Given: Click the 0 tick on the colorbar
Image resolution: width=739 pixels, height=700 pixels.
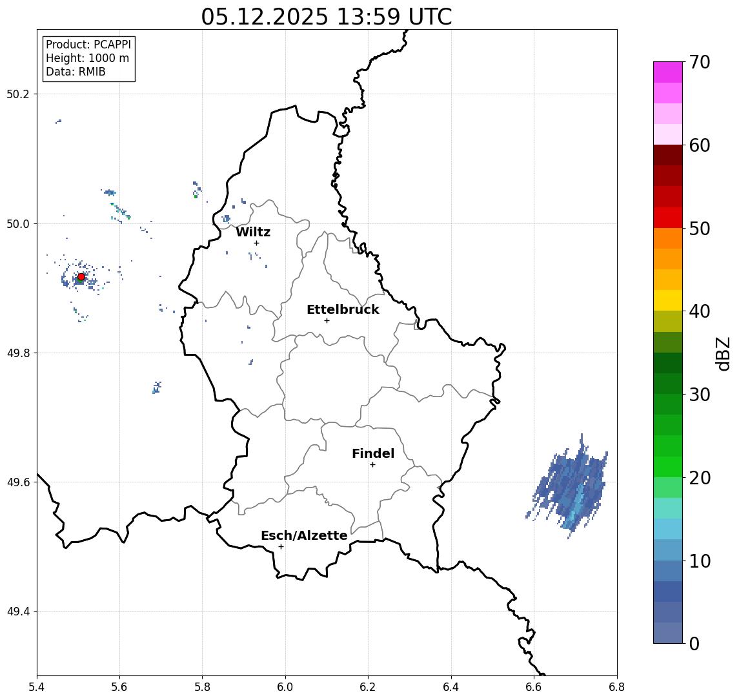Looking at the screenshot, I should coord(694,643).
